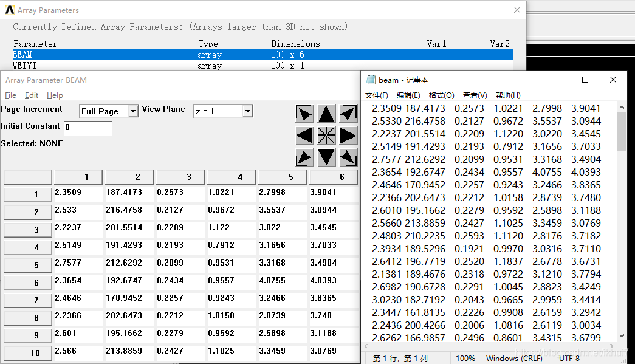Click Notepad vertical scrollbar down arrow
This screenshot has width=635, height=364.
pos(622,336)
